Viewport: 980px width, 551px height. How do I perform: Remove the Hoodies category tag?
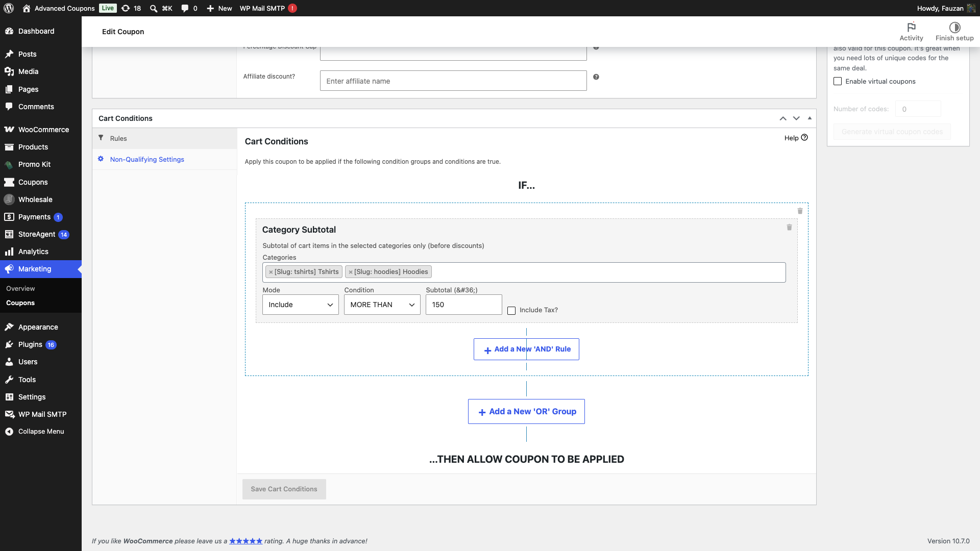[x=351, y=272]
